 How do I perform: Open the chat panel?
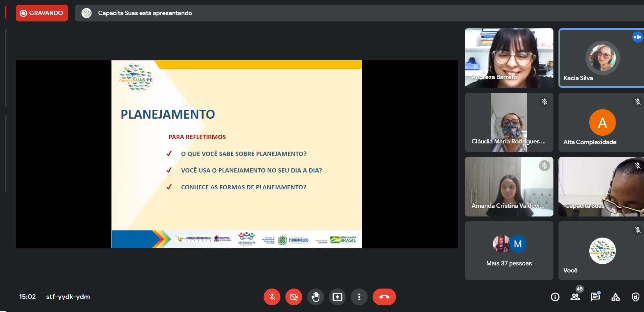pyautogui.click(x=595, y=297)
